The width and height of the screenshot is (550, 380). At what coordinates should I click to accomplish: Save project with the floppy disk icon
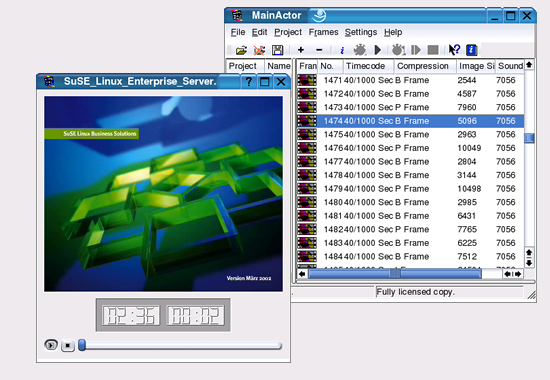point(277,50)
